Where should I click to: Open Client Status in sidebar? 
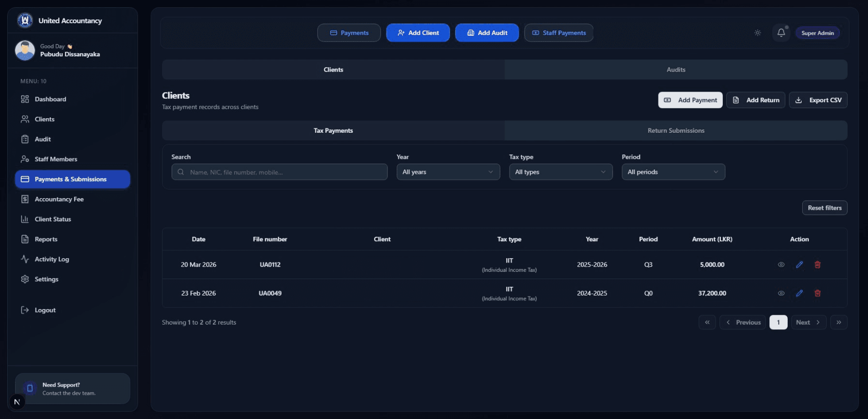coord(73,219)
